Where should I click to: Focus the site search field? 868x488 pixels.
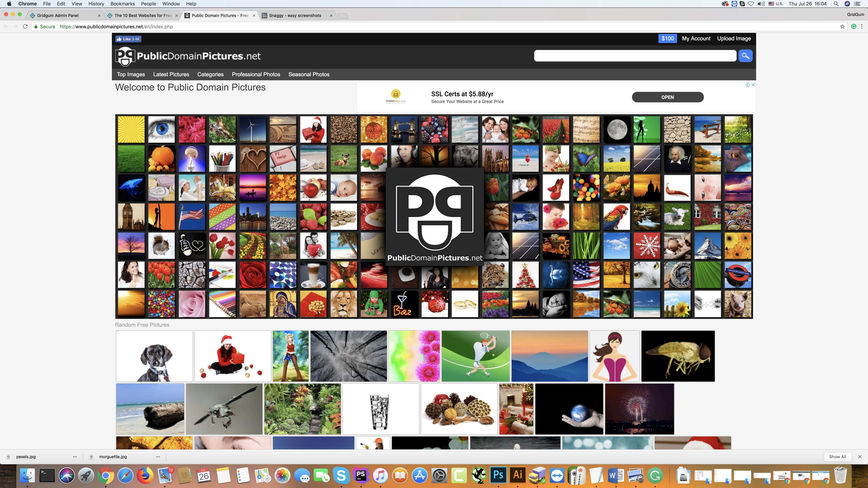tap(635, 56)
